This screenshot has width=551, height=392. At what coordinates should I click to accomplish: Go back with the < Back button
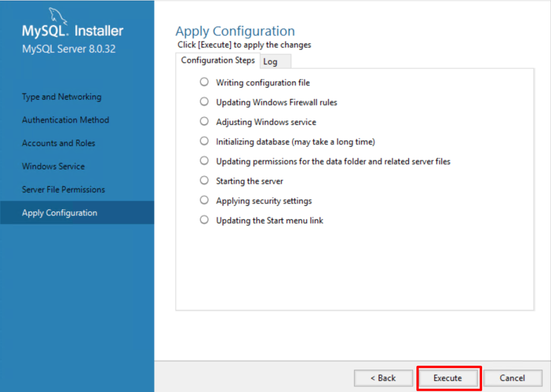pos(383,378)
